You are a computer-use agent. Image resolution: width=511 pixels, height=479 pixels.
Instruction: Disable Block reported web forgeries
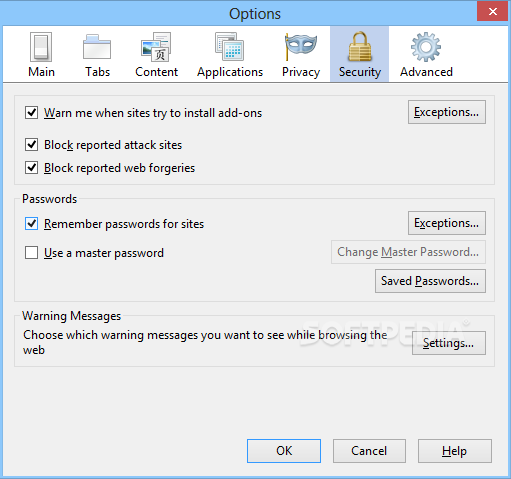coord(31,168)
